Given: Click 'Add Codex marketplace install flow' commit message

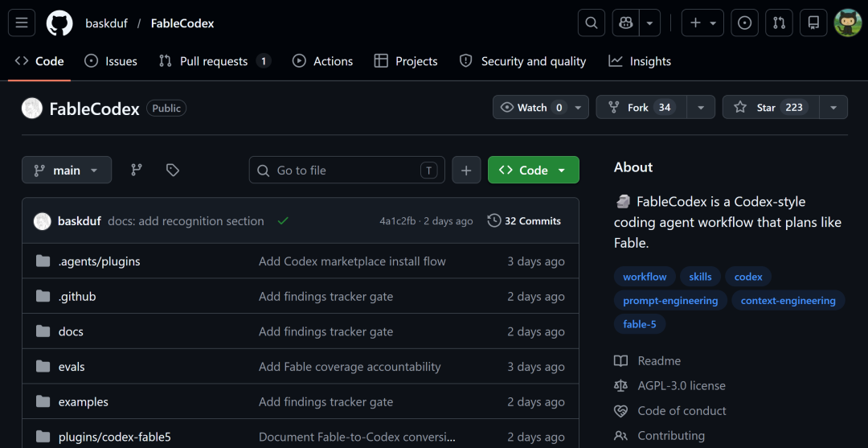Looking at the screenshot, I should click(x=352, y=261).
